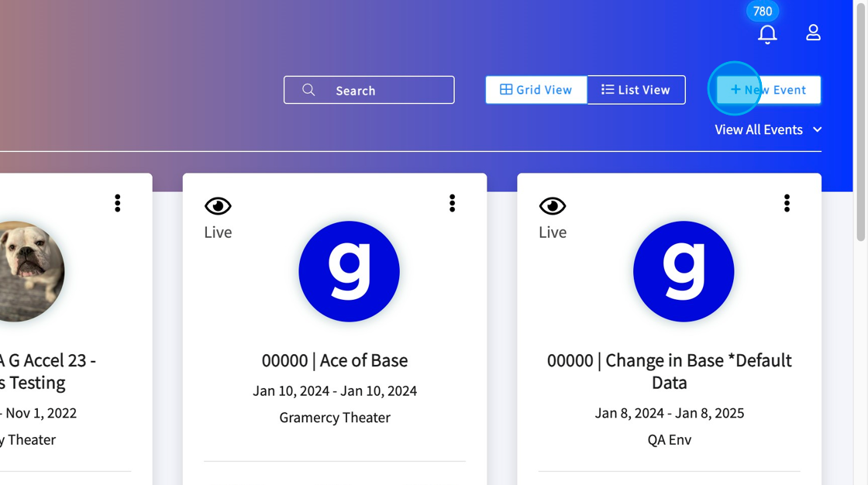Open the user profile icon
The image size is (868, 485).
pos(813,32)
